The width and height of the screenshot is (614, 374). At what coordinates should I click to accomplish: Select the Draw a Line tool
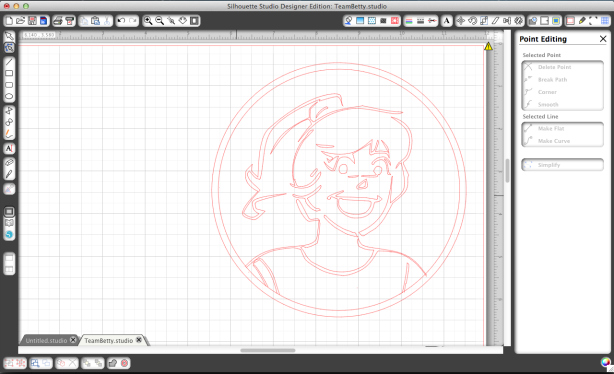tap(9, 62)
